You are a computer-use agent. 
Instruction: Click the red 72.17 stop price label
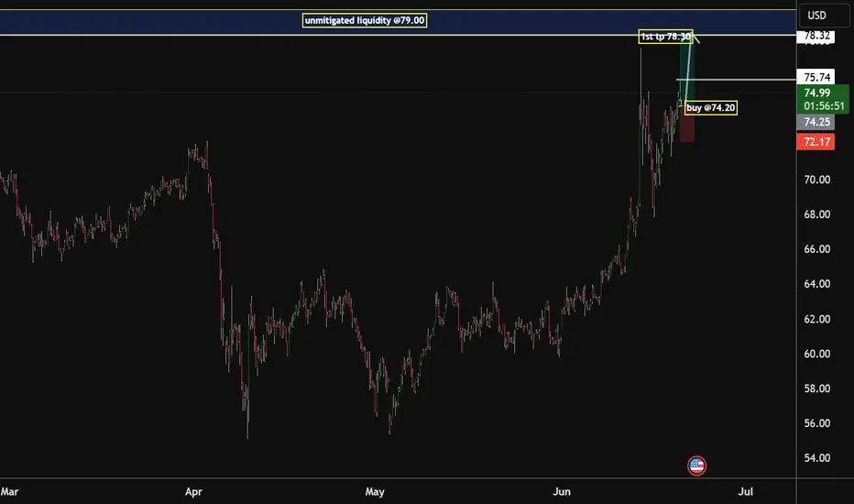[x=816, y=142]
